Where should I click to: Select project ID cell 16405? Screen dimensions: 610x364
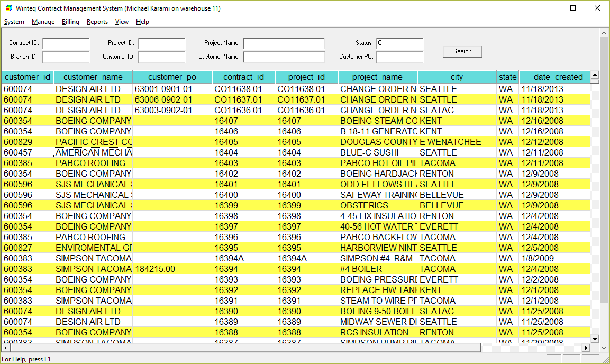pyautogui.click(x=306, y=142)
